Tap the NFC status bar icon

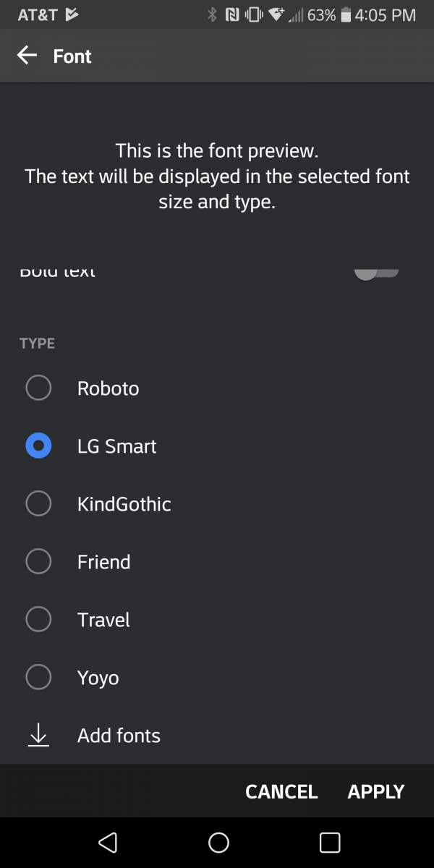click(232, 14)
